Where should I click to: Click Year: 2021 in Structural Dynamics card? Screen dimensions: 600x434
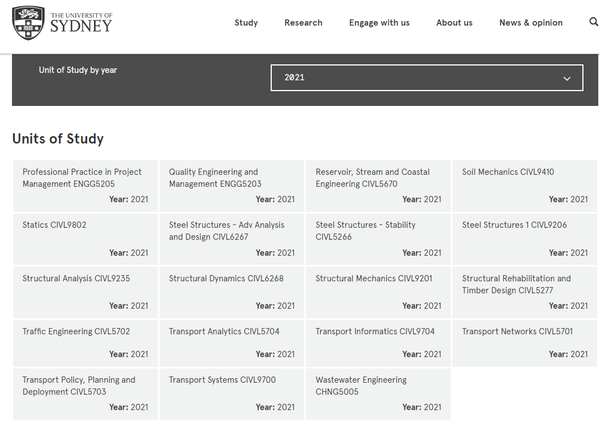click(275, 306)
